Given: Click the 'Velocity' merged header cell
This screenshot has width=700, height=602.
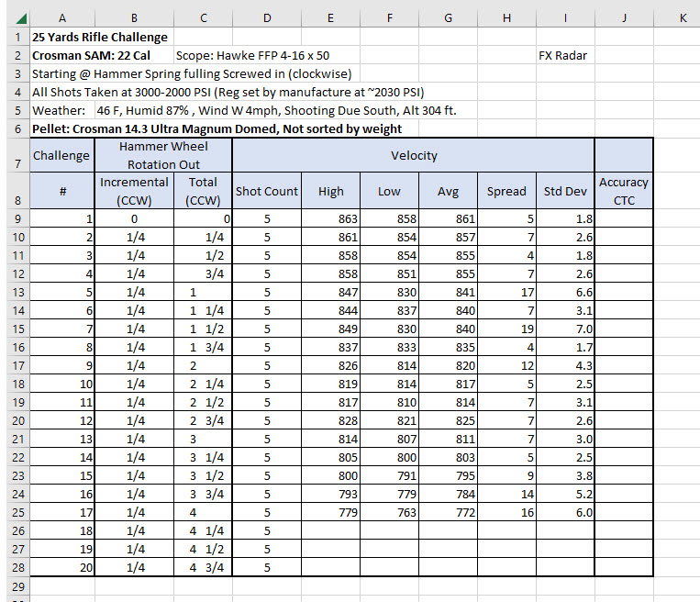Looking at the screenshot, I should [414, 155].
